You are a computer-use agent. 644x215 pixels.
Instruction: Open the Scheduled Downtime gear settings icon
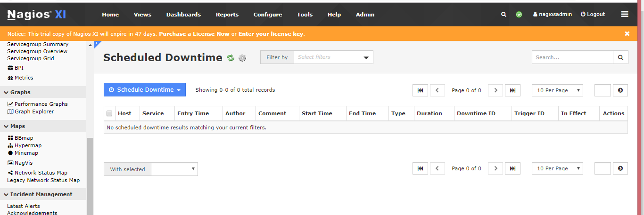point(242,58)
